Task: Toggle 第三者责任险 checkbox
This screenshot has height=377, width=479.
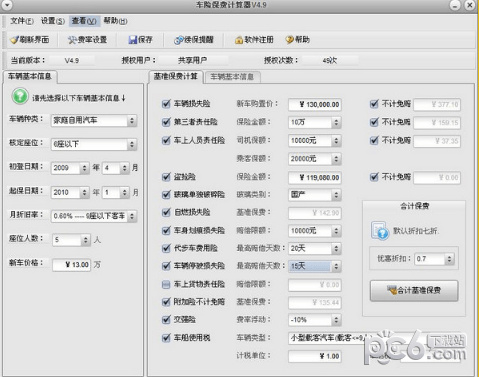Action: tap(166, 122)
